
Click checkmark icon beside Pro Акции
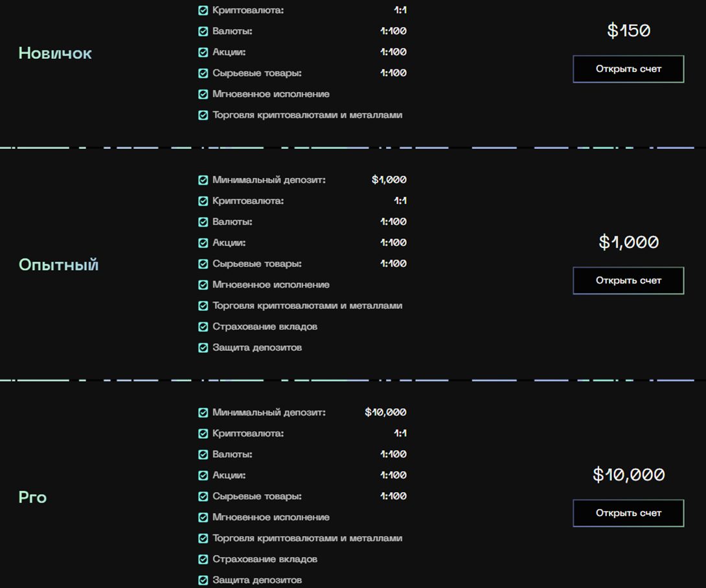(x=203, y=475)
